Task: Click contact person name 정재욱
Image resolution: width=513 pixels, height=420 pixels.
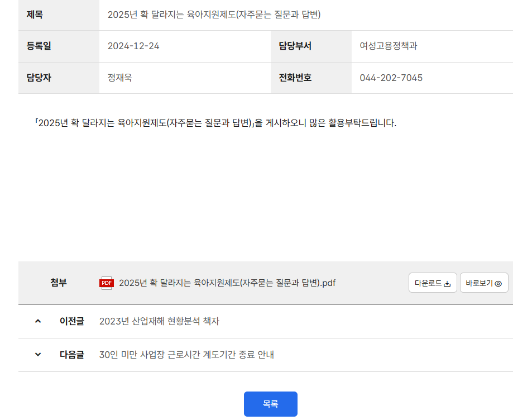Action: coord(120,78)
